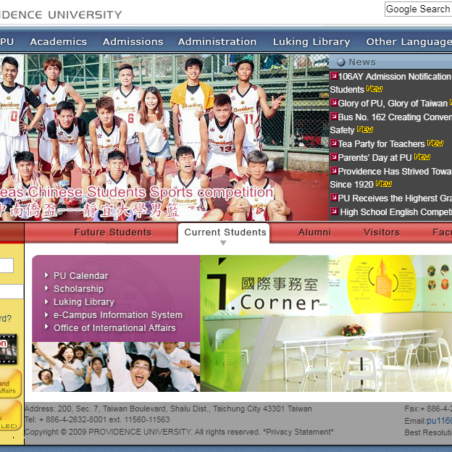Open Parents' Day at PU news

click(x=375, y=158)
